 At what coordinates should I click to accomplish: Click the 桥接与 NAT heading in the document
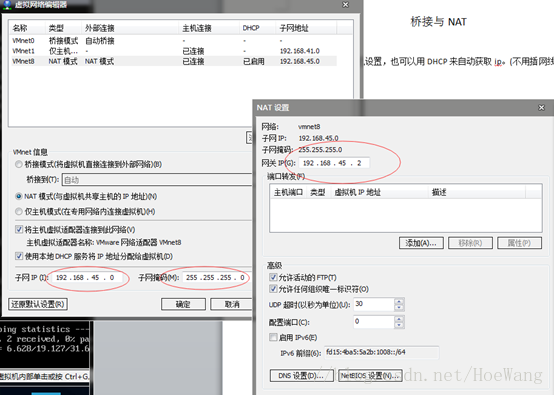click(x=438, y=22)
